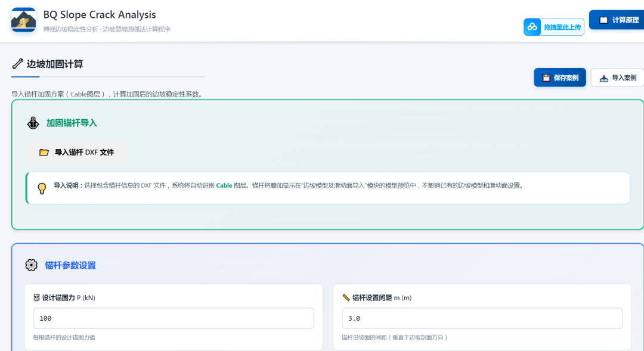Click the 导入锚杆加固方案 description line

(107, 94)
